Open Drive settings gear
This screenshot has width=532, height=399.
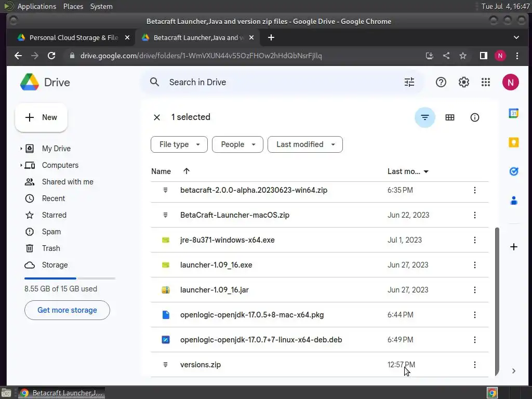[x=463, y=82]
